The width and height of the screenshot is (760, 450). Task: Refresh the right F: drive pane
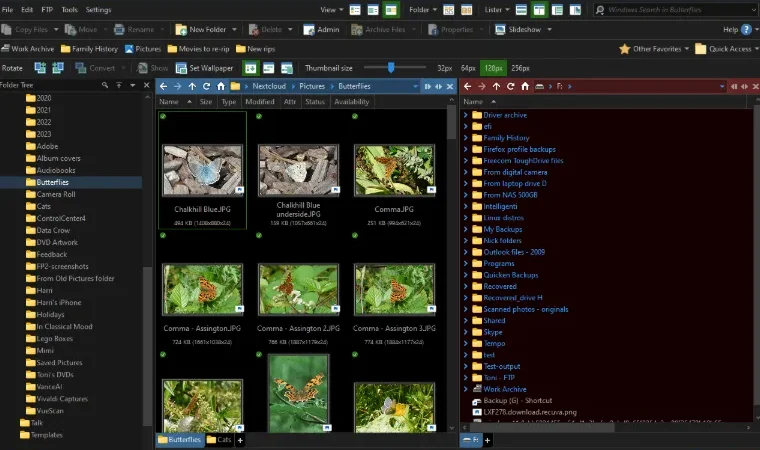pos(510,86)
